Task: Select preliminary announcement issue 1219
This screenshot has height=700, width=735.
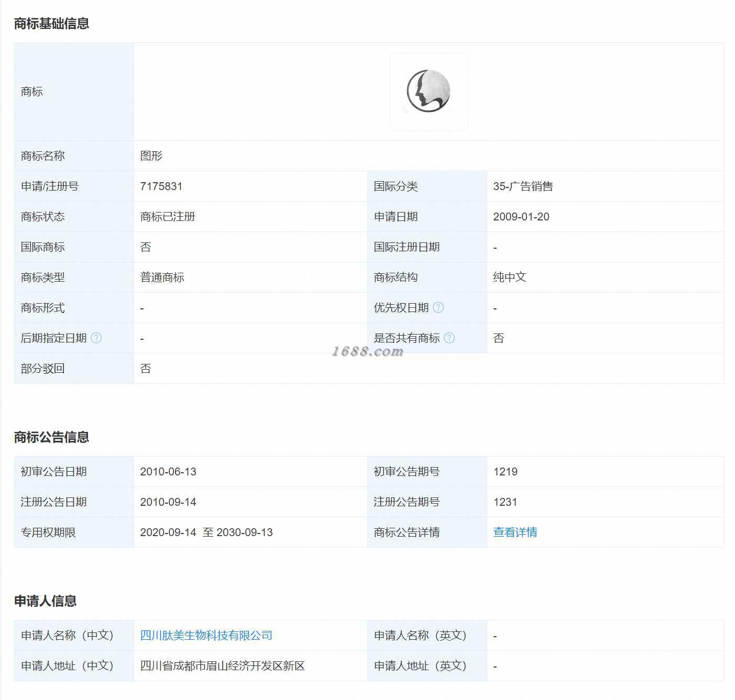Action: tap(505, 472)
